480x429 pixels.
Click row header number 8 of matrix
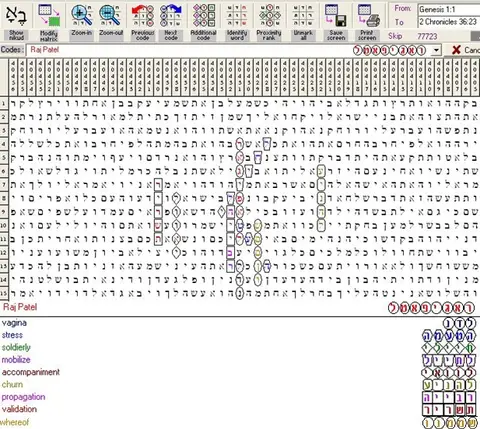(x=4, y=198)
